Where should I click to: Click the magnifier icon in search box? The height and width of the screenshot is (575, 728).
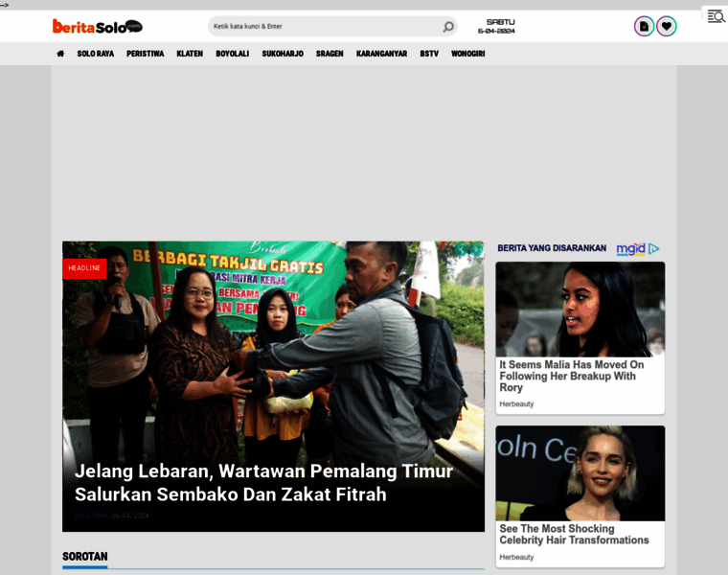click(x=447, y=27)
